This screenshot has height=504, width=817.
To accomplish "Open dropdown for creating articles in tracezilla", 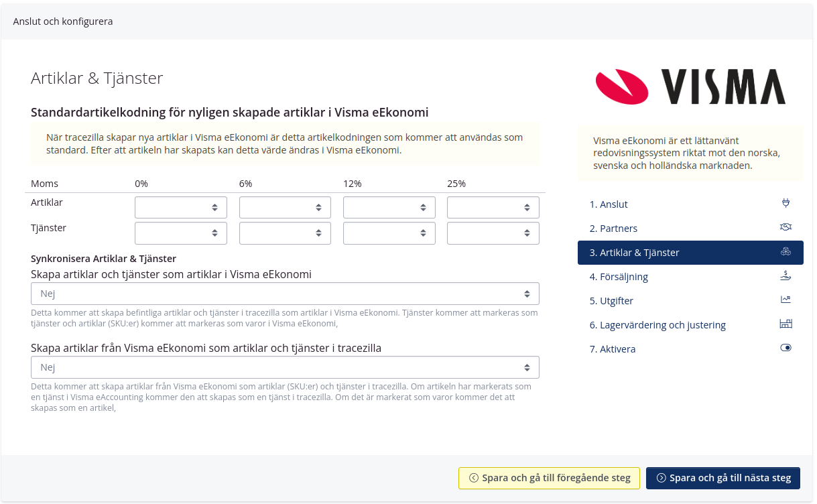I will (x=285, y=367).
